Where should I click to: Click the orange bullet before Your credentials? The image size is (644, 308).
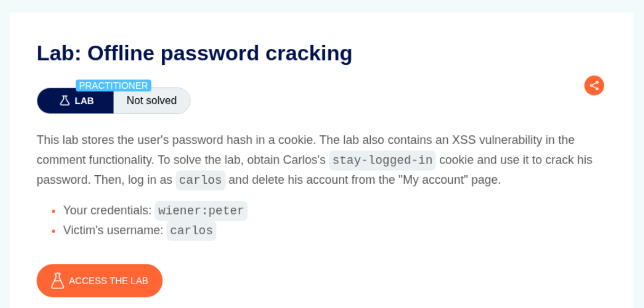coord(53,211)
